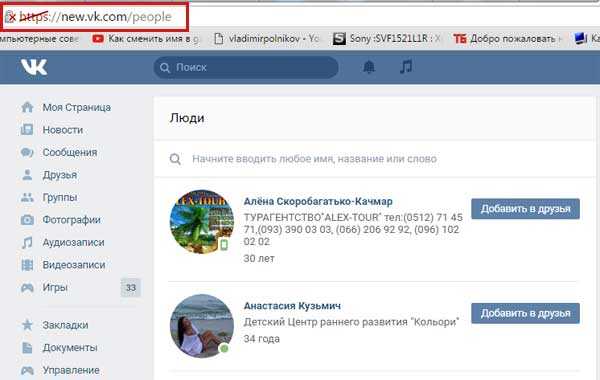The width and height of the screenshot is (600, 380).
Task: Click the VK logo in header
Action: 34,67
